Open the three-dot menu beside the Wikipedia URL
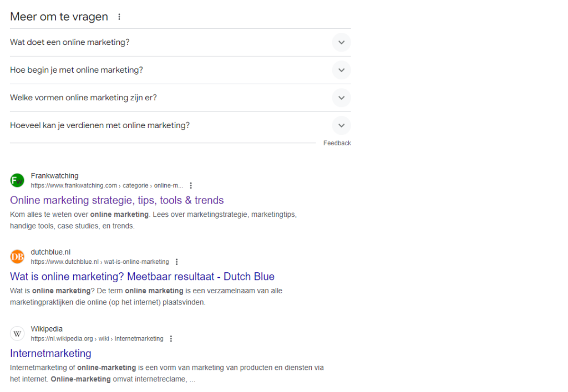The width and height of the screenshot is (568, 392). (171, 338)
